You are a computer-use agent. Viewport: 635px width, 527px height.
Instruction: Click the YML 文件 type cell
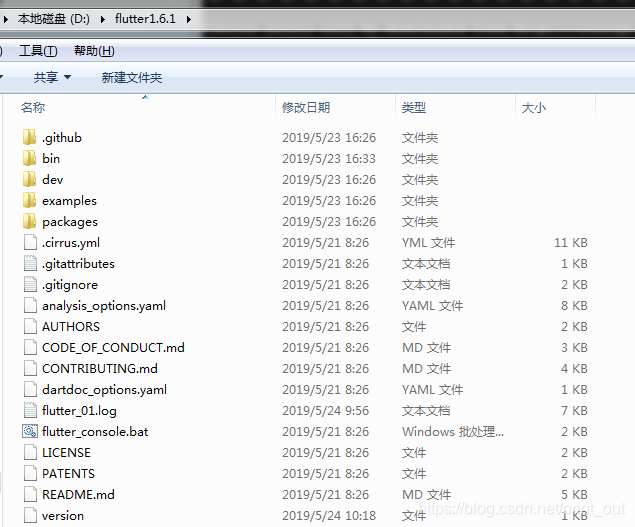tap(428, 243)
